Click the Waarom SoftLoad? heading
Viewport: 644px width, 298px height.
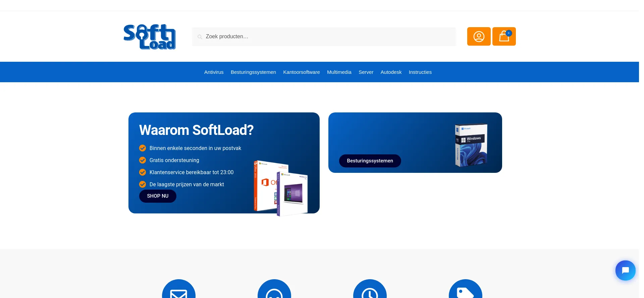[196, 130]
